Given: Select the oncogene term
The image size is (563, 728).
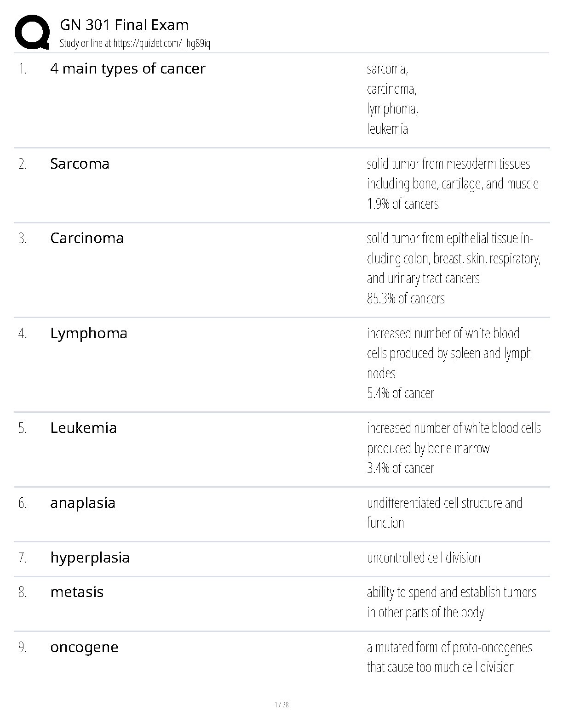Looking at the screenshot, I should (84, 647).
